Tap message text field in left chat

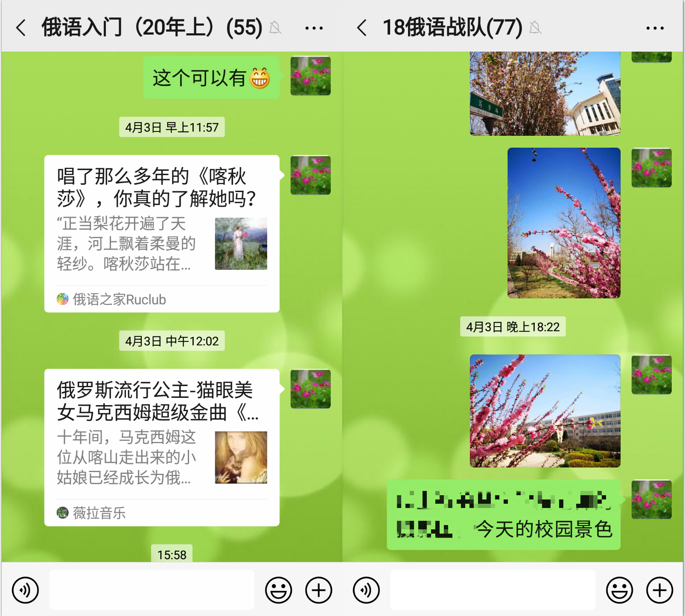(x=152, y=590)
